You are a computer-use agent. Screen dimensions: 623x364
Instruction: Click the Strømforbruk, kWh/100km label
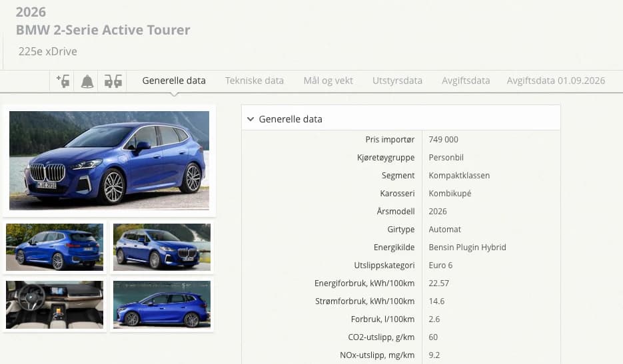[x=364, y=301]
